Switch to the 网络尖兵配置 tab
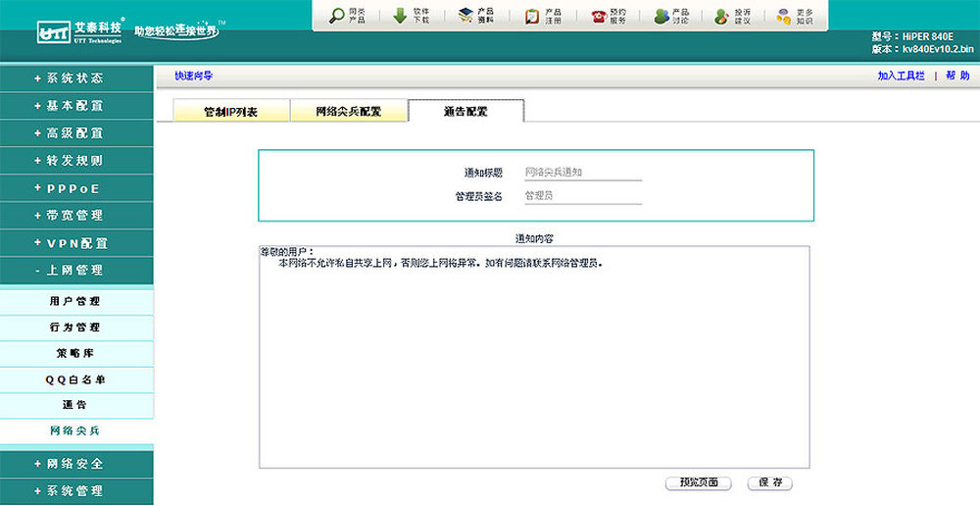 (348, 112)
